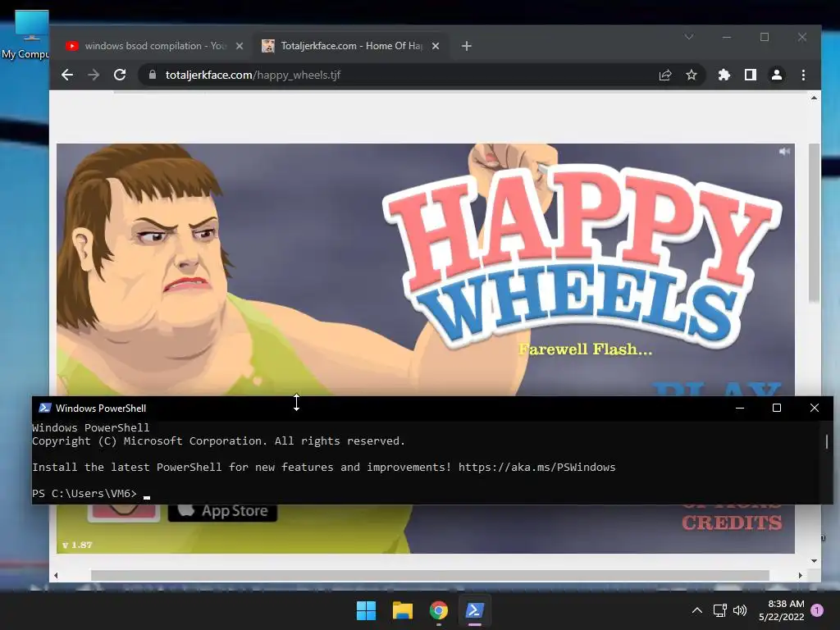This screenshot has width=840, height=630.
Task: Minimize the Windows PowerShell window
Action: [740, 409]
